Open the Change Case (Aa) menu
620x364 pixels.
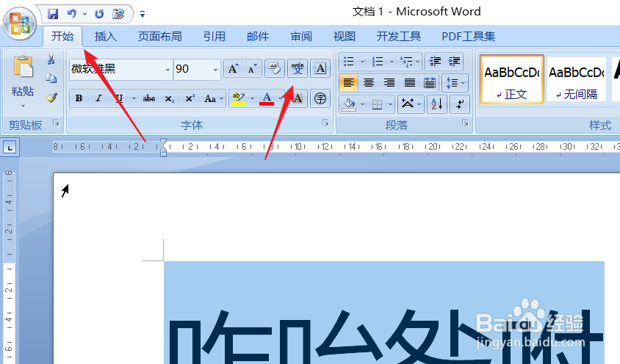click(x=213, y=98)
